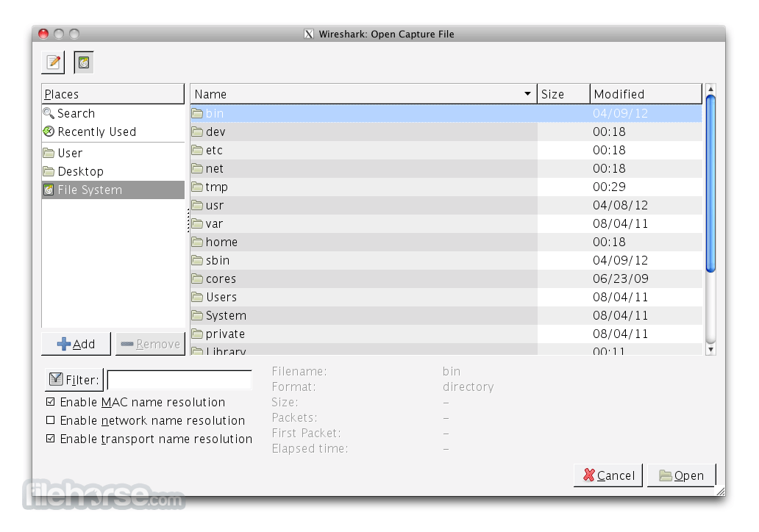Image resolution: width=759 pixels, height=532 pixels.
Task: Select the etc folder
Action: pos(446,150)
